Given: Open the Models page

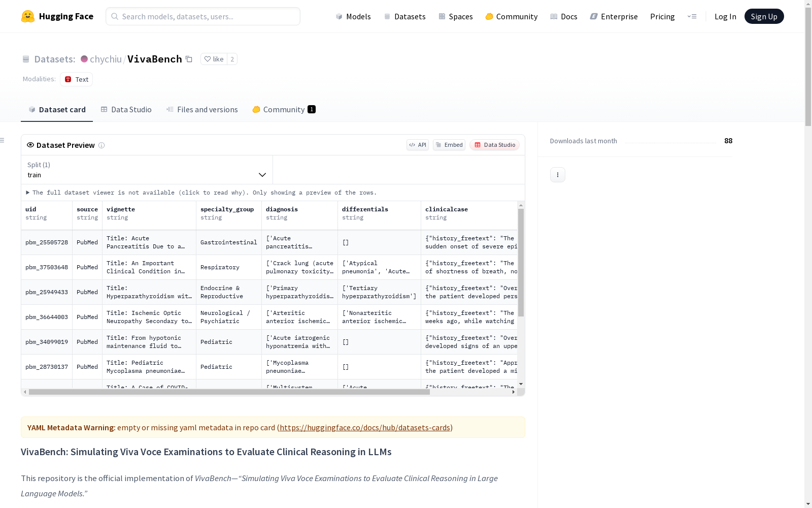Looking at the screenshot, I should (353, 16).
